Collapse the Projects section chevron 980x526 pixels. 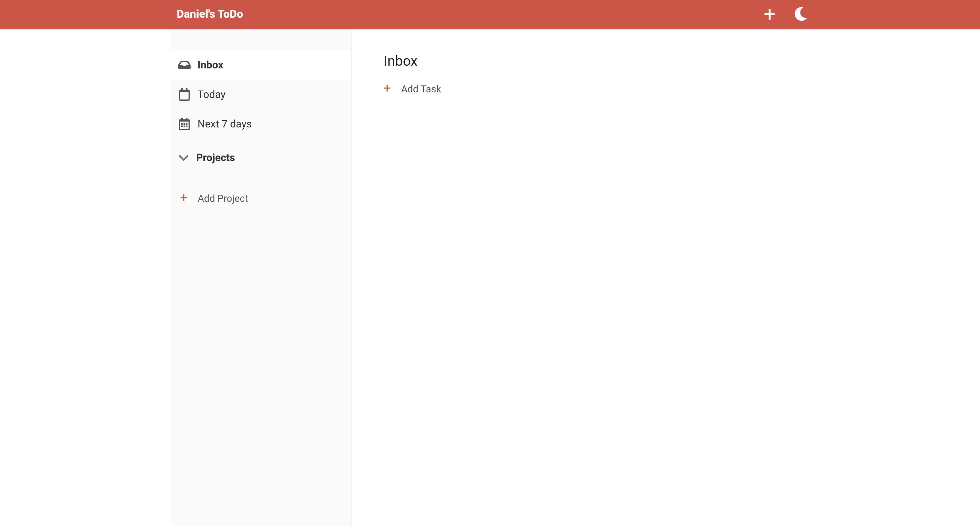(x=183, y=158)
